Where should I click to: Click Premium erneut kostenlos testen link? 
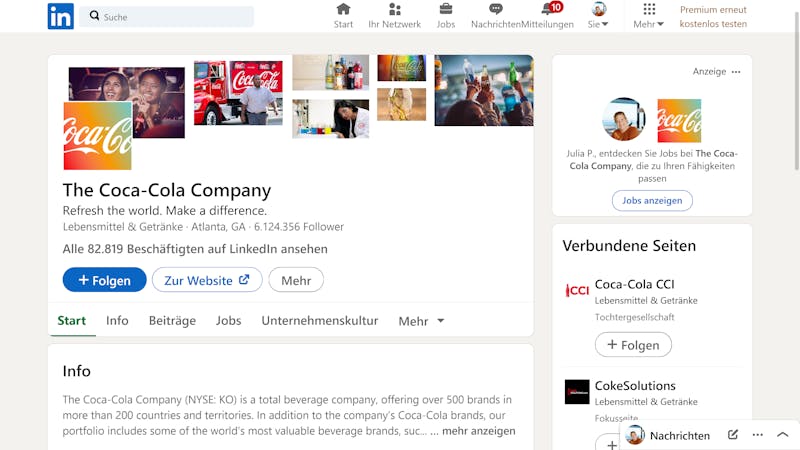(x=713, y=16)
